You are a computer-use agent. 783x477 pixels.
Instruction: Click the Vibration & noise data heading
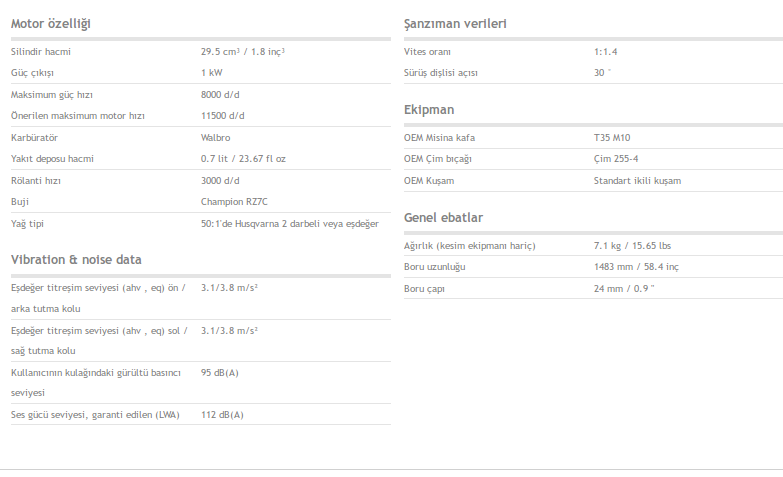(x=76, y=259)
